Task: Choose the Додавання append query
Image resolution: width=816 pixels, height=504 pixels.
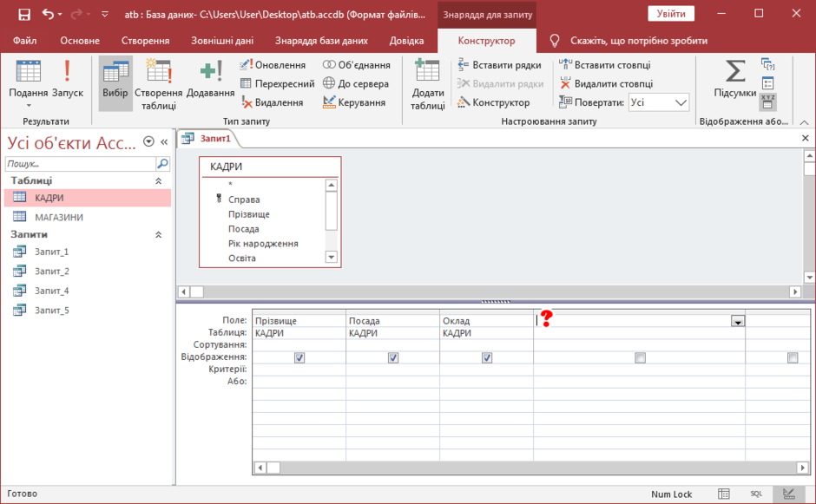Action: [210, 79]
